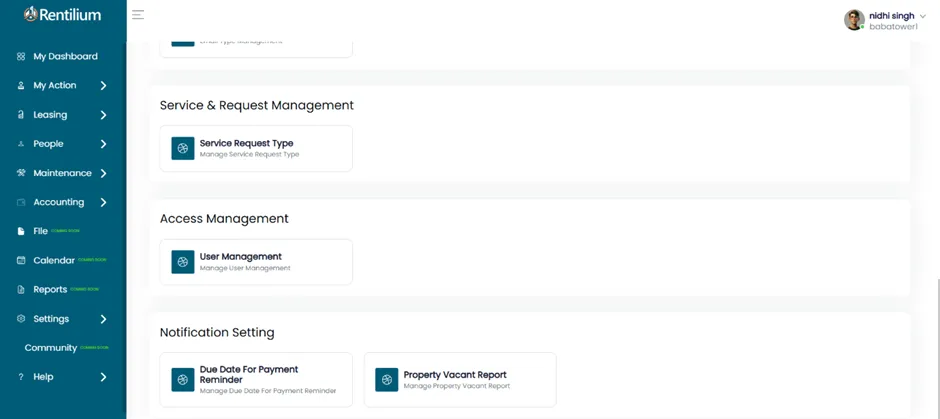Image resolution: width=940 pixels, height=419 pixels.
Task: Click the Service Request Type card icon
Action: tap(183, 148)
